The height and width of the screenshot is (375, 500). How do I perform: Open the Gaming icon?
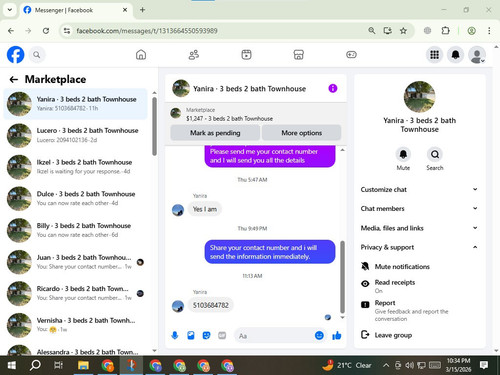coord(351,55)
